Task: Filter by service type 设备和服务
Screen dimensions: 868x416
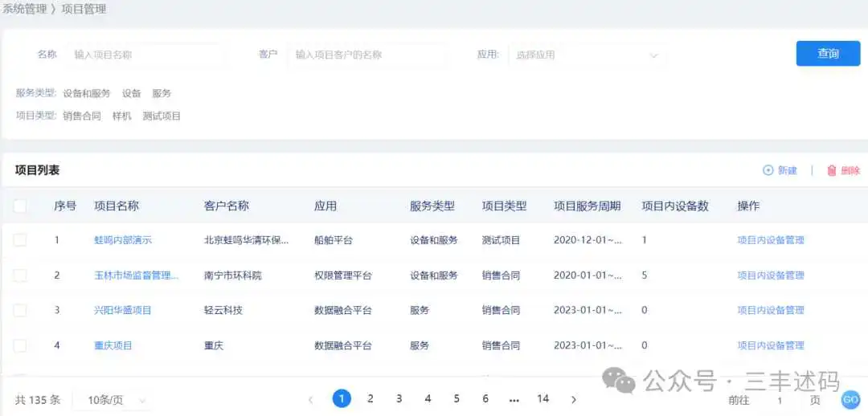Action: 86,93
